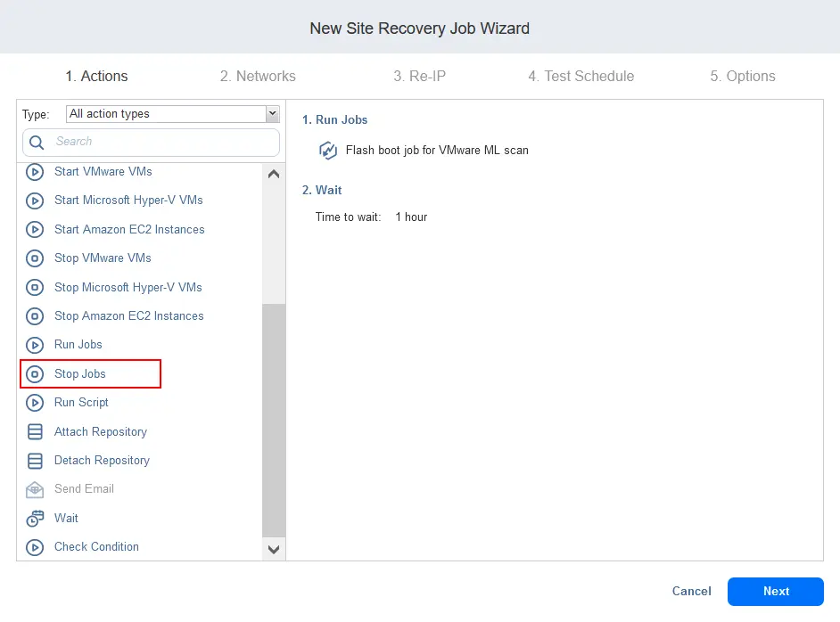Select the Stop Microsoft Hyper-V VMs action
This screenshot has height=622, width=840.
[x=128, y=288]
